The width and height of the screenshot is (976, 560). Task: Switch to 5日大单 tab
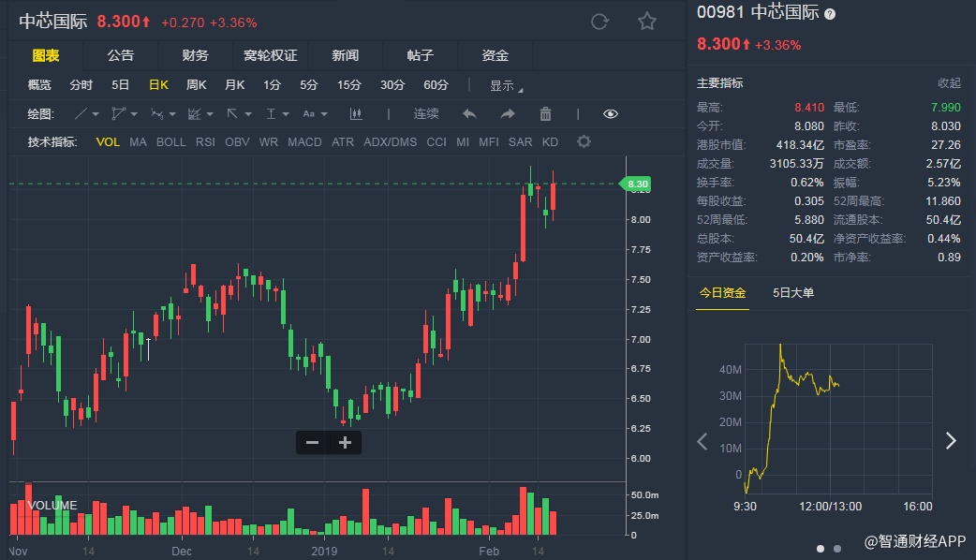(793, 292)
